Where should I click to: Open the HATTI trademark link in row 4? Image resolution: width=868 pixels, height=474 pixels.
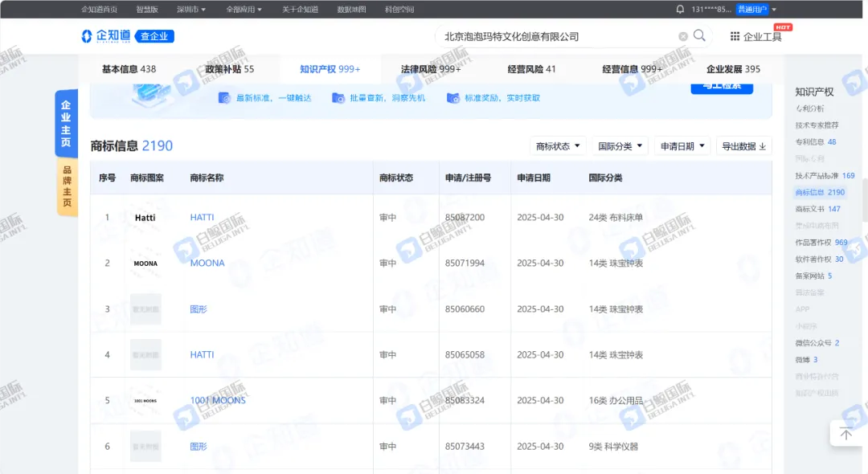click(202, 354)
